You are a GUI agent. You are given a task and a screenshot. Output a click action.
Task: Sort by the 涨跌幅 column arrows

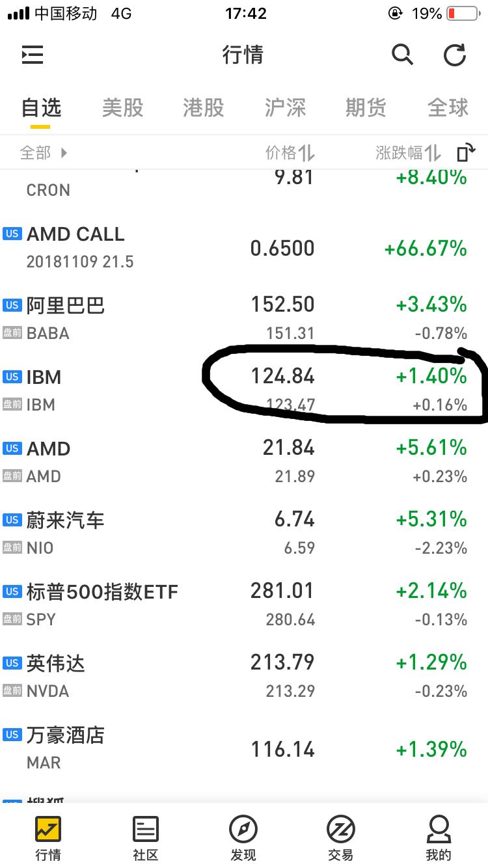click(x=433, y=153)
